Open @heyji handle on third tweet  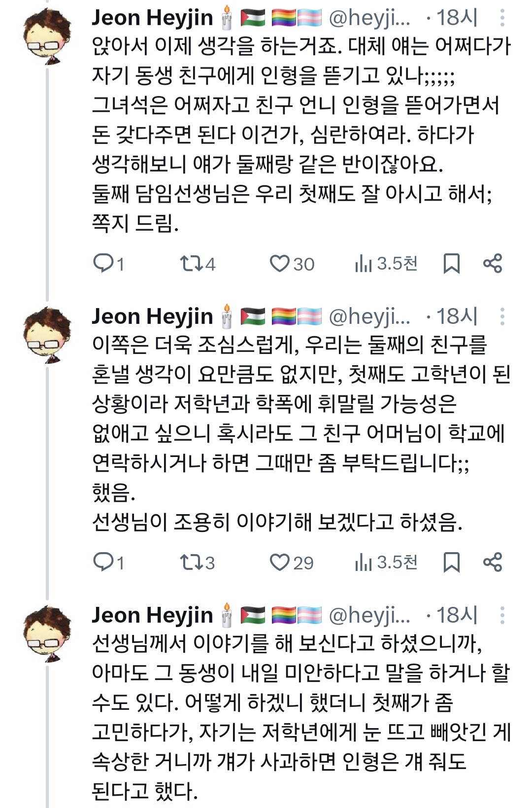point(369,615)
